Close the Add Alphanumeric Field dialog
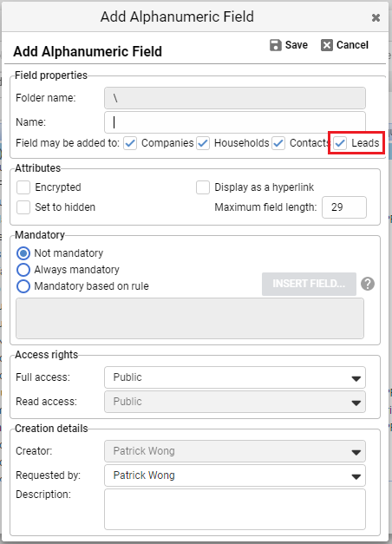This screenshot has width=392, height=544. (x=376, y=17)
